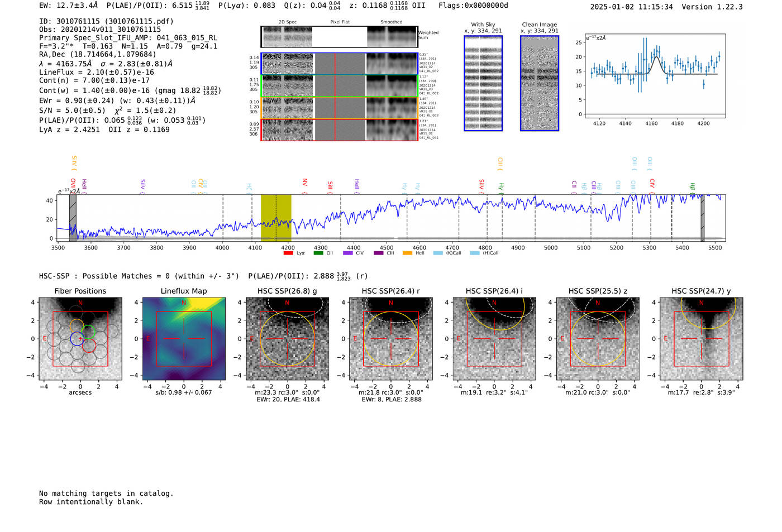Click the 2025-01-02 11:15:34 timestamp

[x=632, y=7]
